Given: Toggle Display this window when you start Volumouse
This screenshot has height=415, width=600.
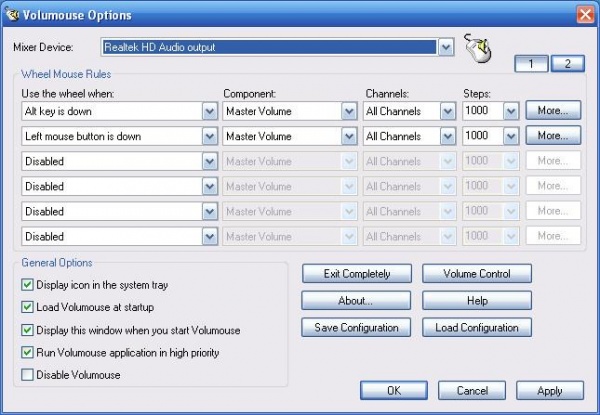Looking at the screenshot, I should click(27, 330).
